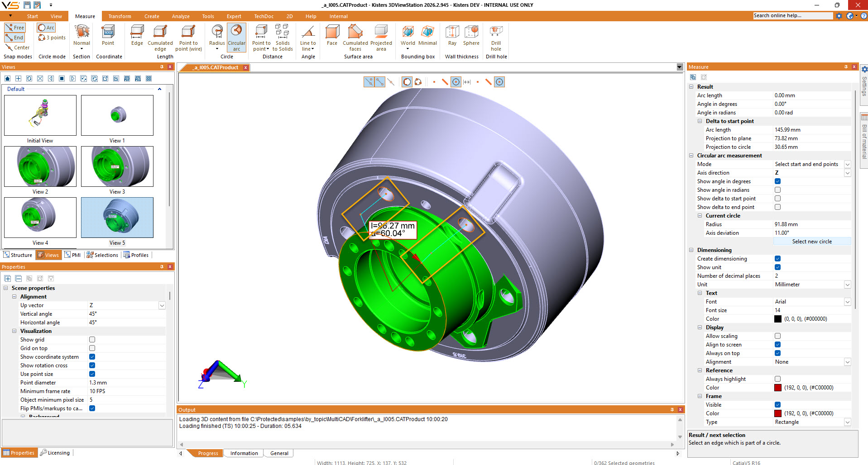Change the Frame color swatch
Screen dimensions: 868x465
point(778,413)
